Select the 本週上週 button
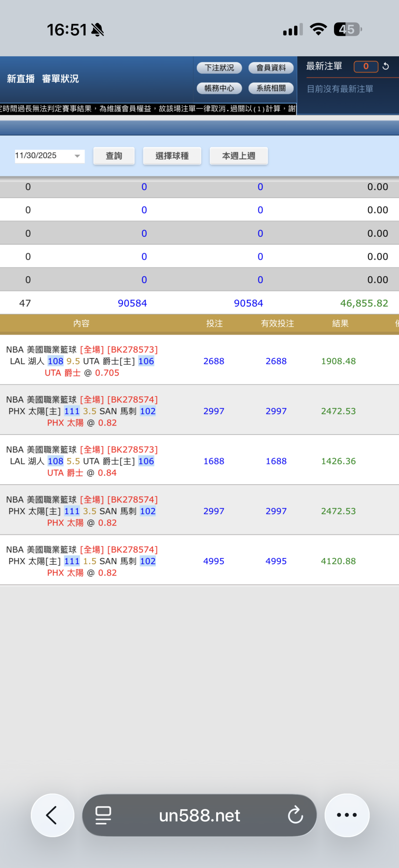 [x=239, y=156]
